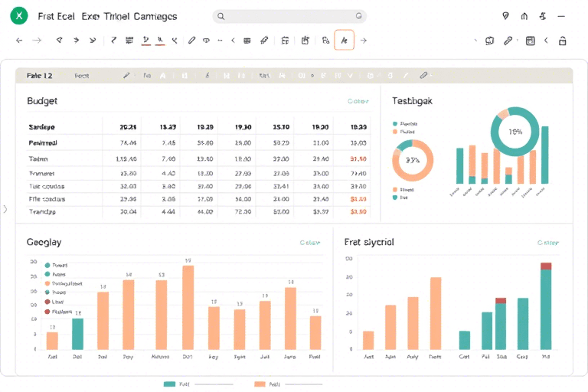588x392 pixels.
Task: Toggle the orange legend dot in Testbgak panel
Action: tap(395, 132)
